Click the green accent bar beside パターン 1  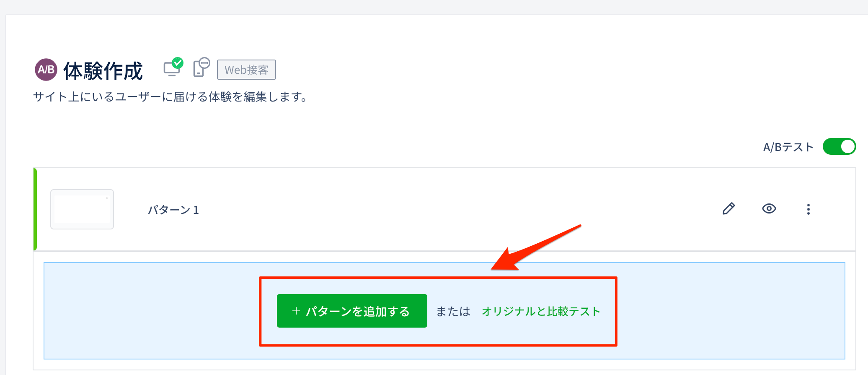[x=35, y=209]
